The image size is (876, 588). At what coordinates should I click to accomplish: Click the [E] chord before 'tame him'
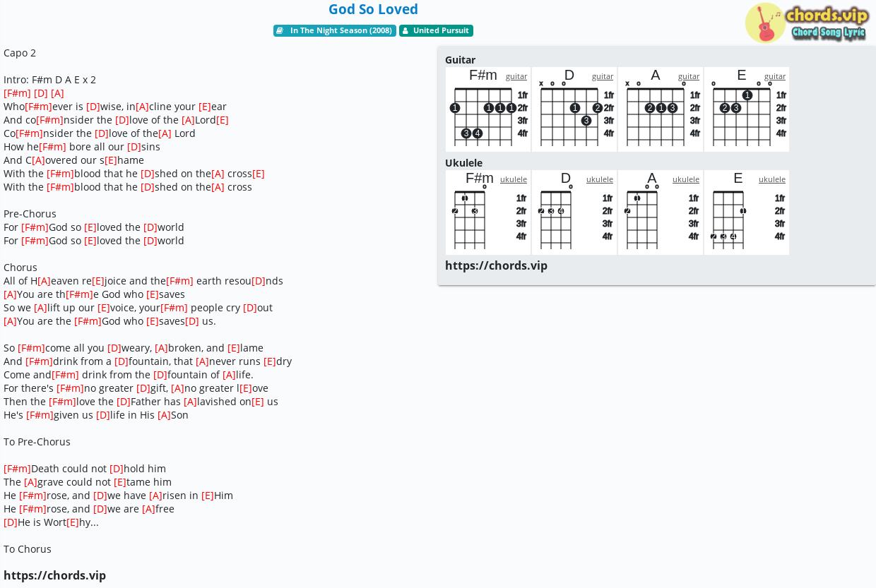(120, 482)
